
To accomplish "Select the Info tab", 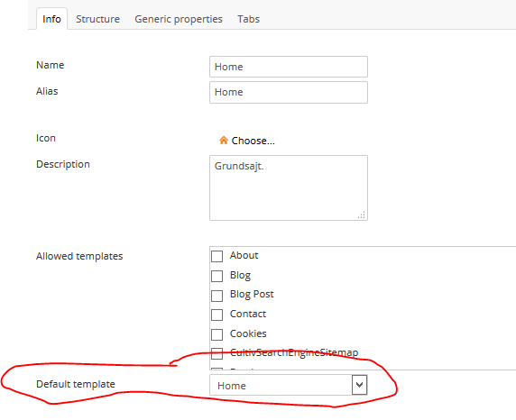I will [51, 19].
